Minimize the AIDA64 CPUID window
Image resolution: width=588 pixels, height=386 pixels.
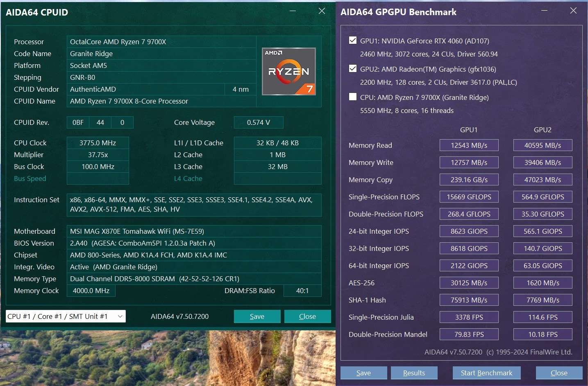pyautogui.click(x=293, y=11)
